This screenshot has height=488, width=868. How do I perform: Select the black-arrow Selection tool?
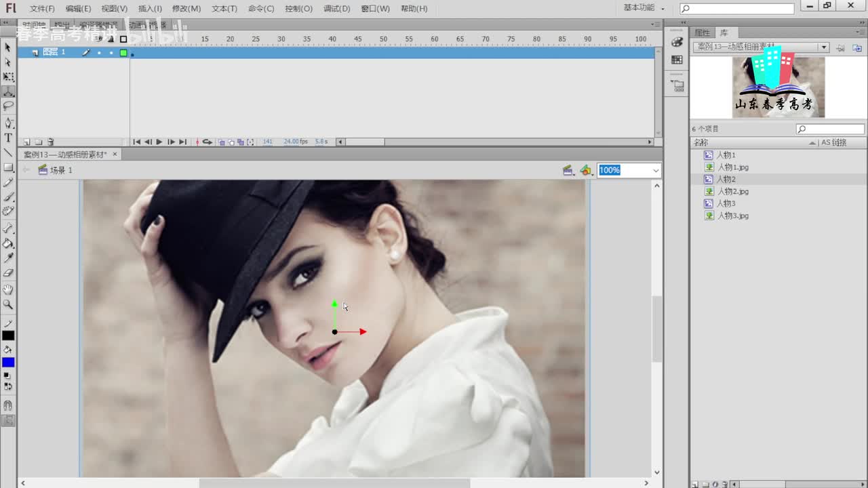pyautogui.click(x=8, y=47)
